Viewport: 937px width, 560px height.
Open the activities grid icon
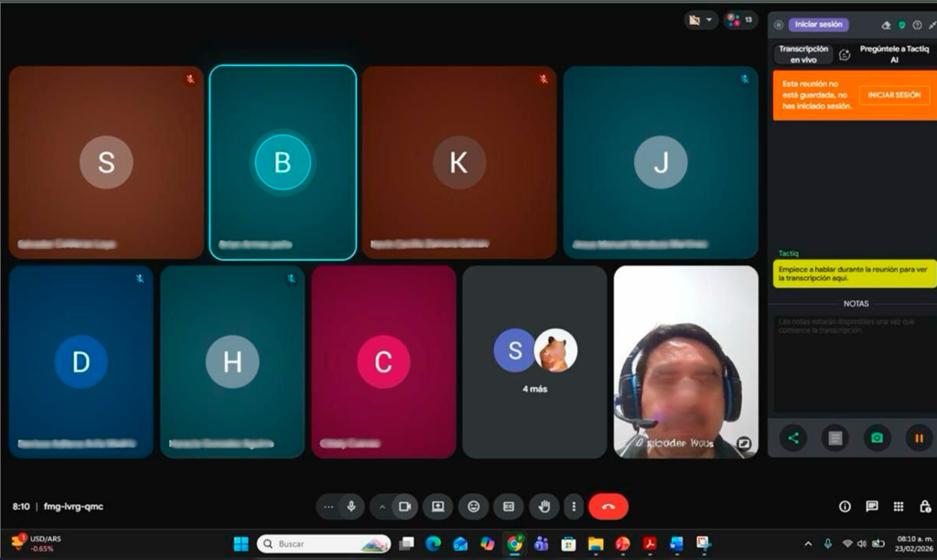click(x=899, y=506)
